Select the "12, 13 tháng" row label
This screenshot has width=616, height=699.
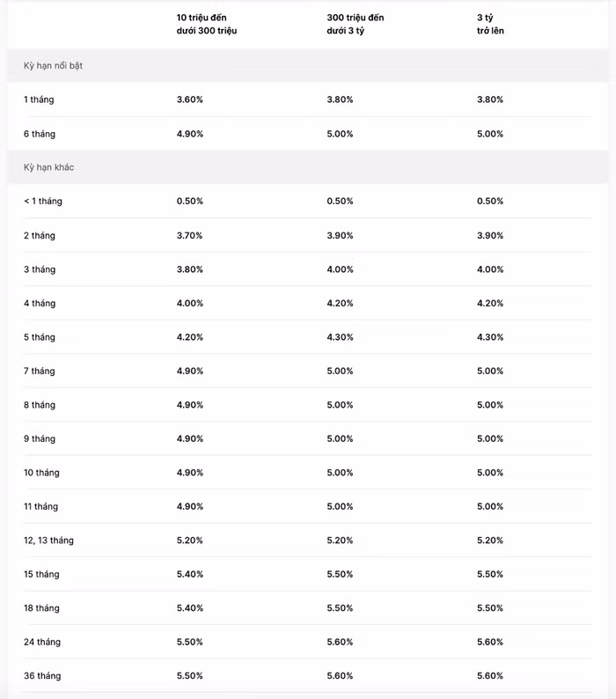(49, 541)
